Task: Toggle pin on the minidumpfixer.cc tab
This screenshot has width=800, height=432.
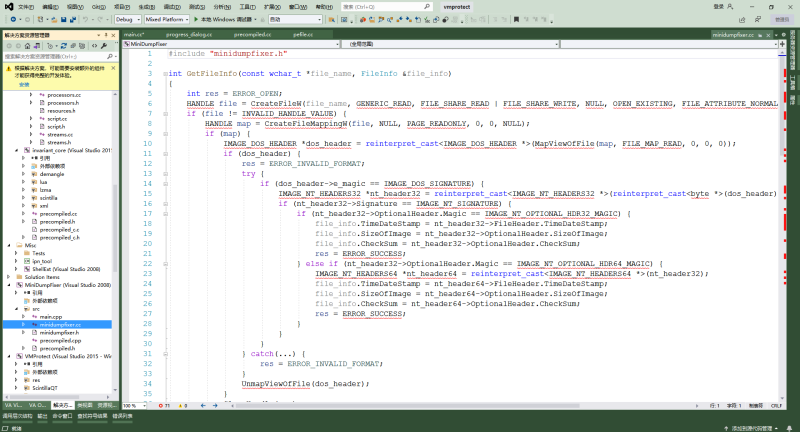Action: pos(762,34)
